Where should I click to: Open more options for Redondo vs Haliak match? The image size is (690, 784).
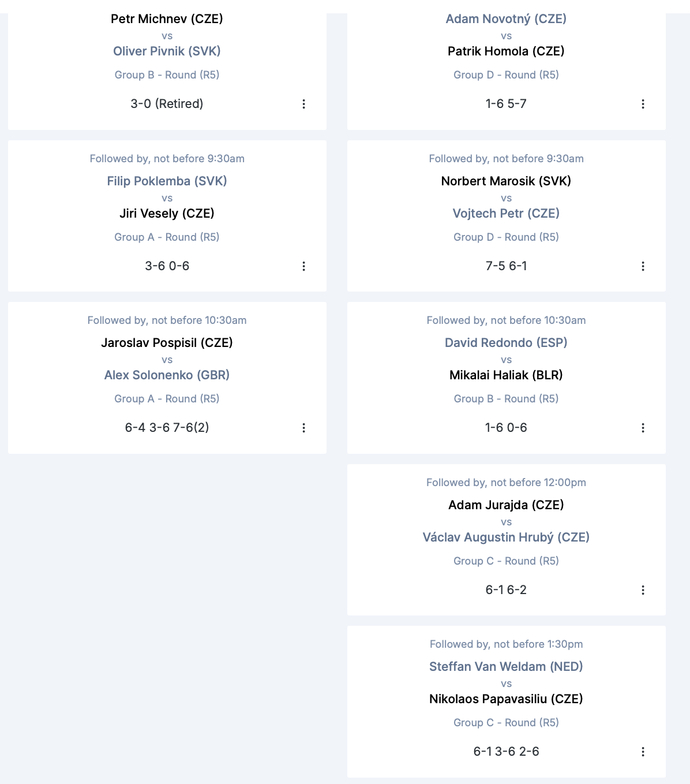tap(643, 428)
